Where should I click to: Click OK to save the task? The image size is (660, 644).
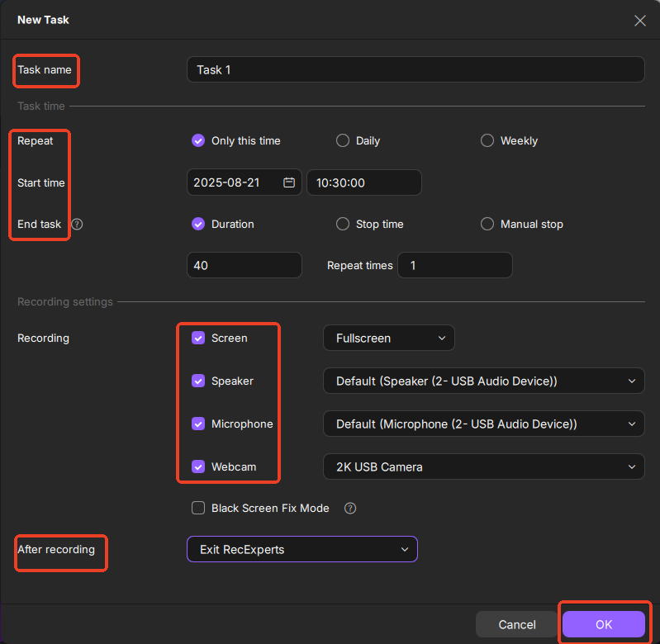(x=604, y=624)
